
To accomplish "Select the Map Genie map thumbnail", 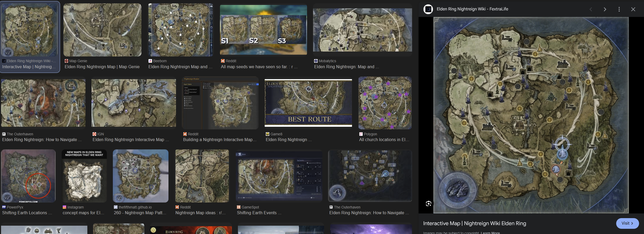I will click(102, 30).
